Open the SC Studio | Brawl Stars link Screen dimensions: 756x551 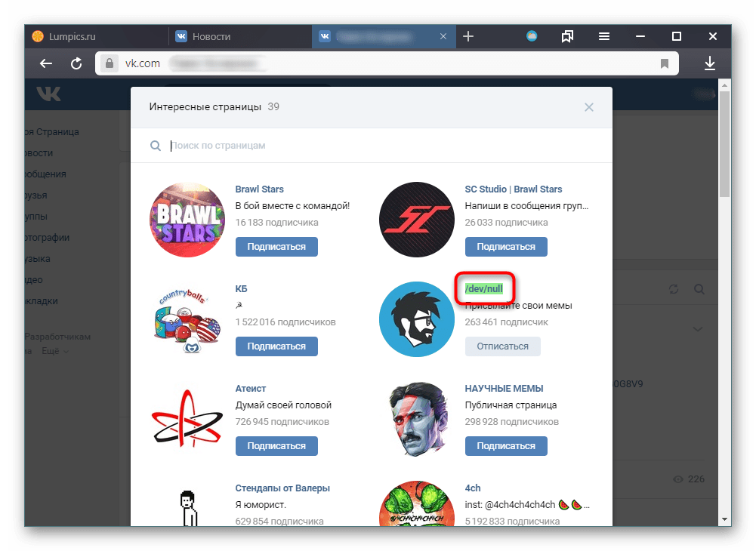(x=514, y=189)
